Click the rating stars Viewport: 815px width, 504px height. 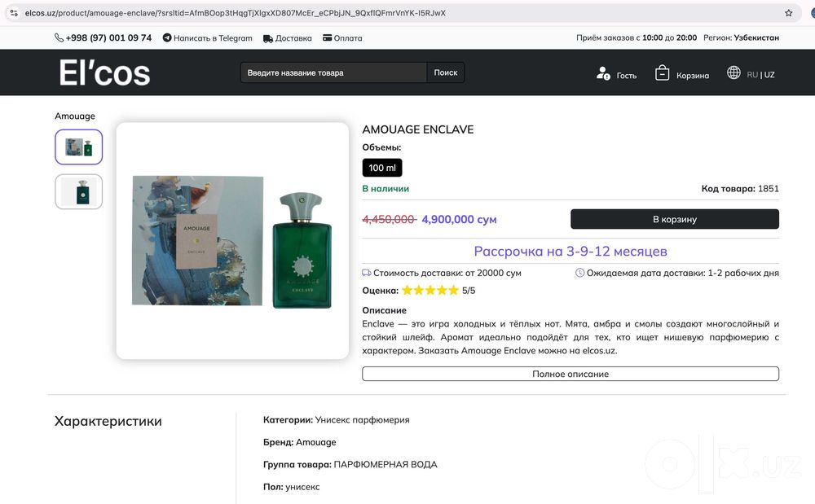coord(430,290)
